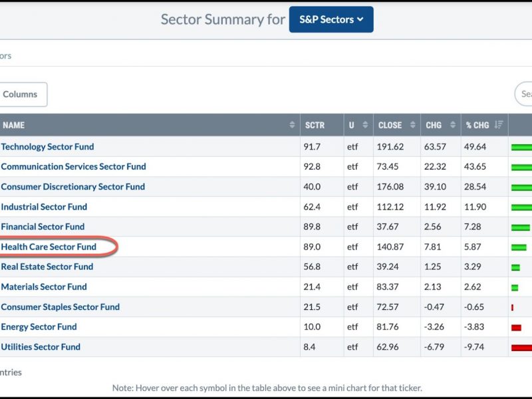Image resolution: width=532 pixels, height=399 pixels.
Task: Click the red bar in Consumer Staples row
Action: 512,307
